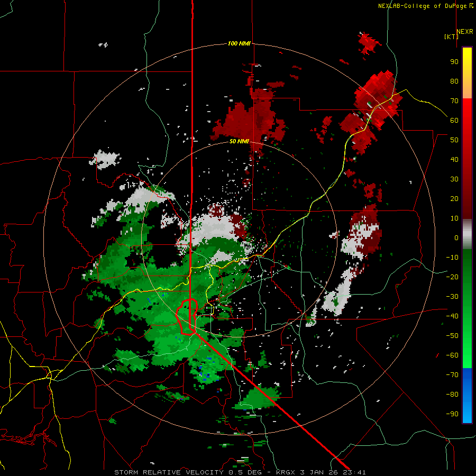Click the -30 scale label
The height and width of the screenshot is (476, 476).
click(x=452, y=297)
